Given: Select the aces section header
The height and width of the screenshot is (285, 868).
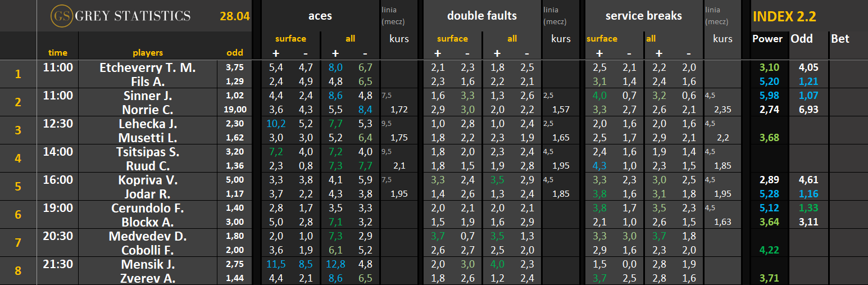Looking at the screenshot, I should point(320,16).
